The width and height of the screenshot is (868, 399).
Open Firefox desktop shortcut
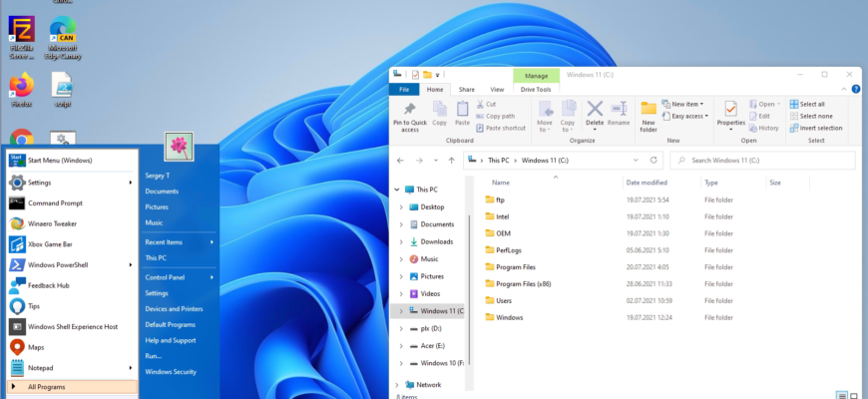[21, 90]
